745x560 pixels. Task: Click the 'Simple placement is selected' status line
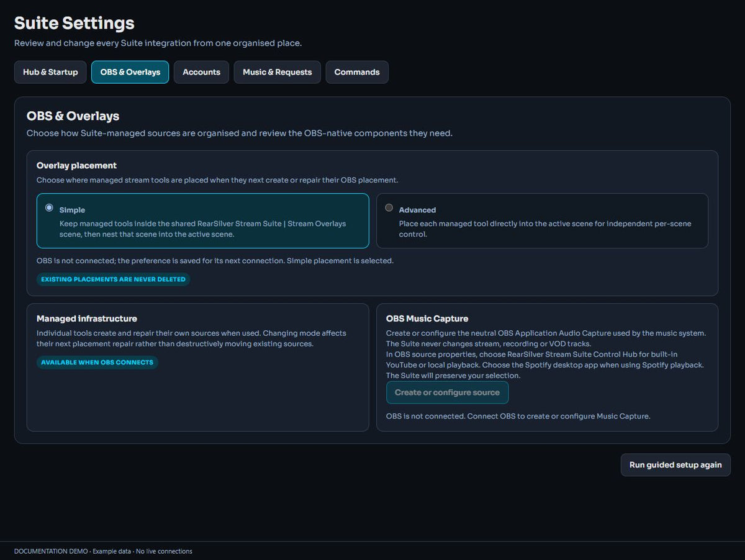click(x=215, y=261)
